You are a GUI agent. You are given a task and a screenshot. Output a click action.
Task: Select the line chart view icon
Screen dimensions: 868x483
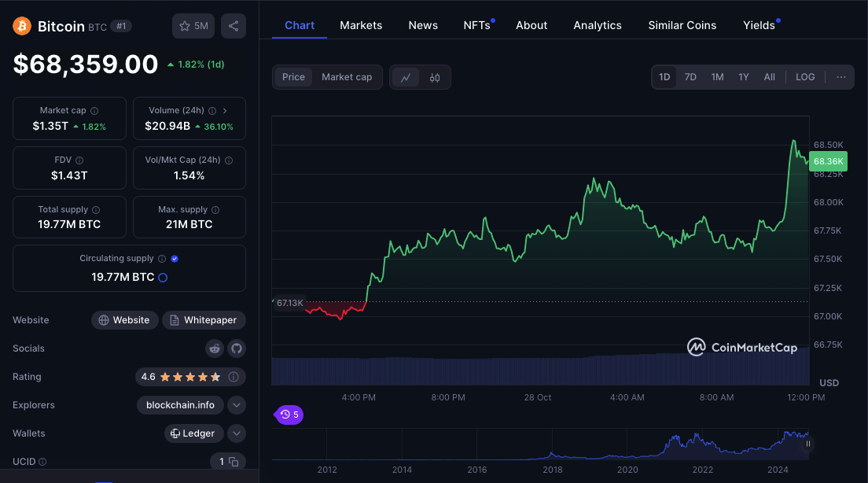point(406,77)
